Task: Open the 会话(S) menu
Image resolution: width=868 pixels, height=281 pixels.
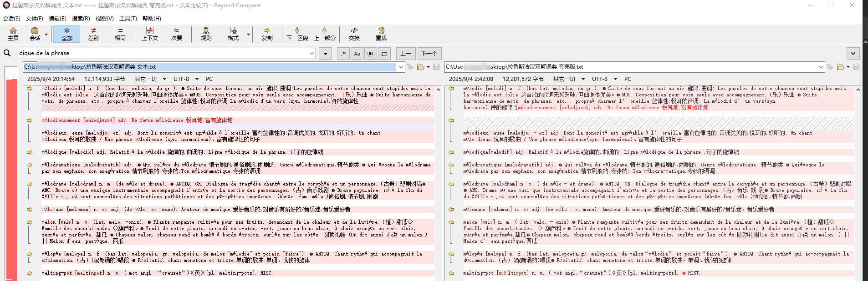Action: pyautogui.click(x=12, y=19)
